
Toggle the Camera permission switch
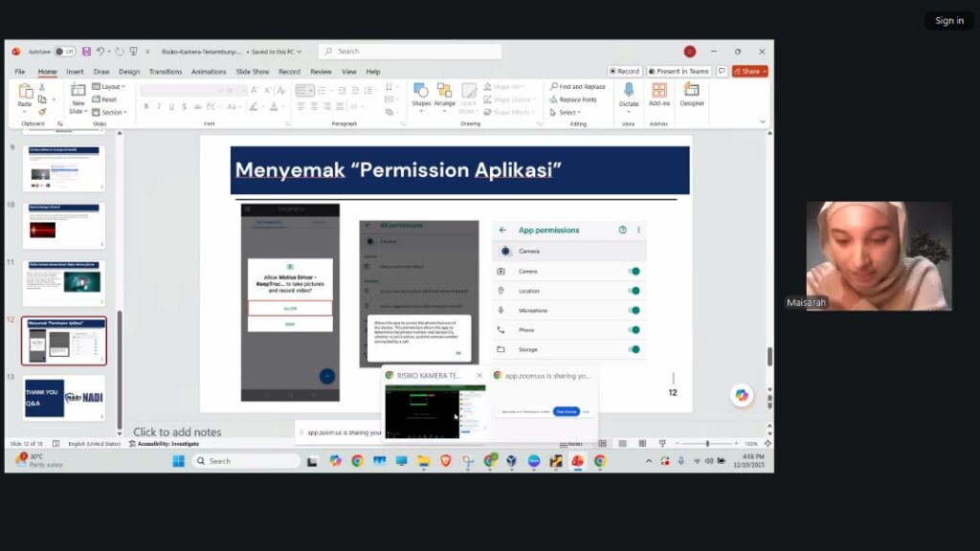(x=634, y=272)
